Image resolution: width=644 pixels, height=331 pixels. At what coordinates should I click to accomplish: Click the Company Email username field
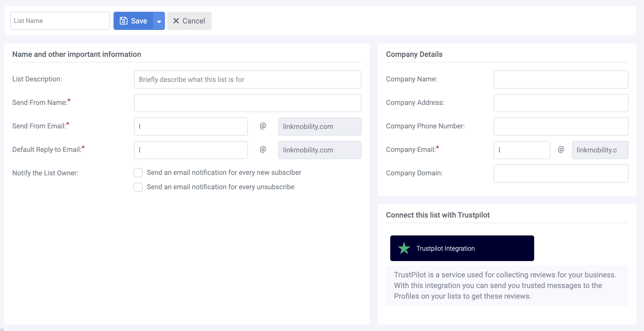coord(522,150)
